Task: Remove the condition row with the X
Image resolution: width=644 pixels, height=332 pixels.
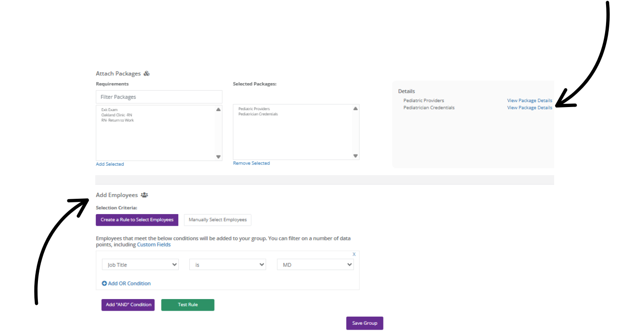Action: click(354, 254)
